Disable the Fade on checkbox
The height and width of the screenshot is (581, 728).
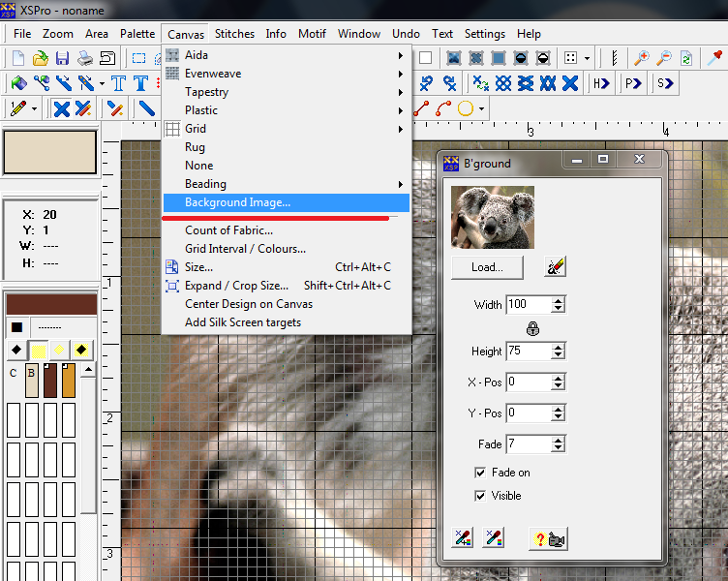[480, 473]
